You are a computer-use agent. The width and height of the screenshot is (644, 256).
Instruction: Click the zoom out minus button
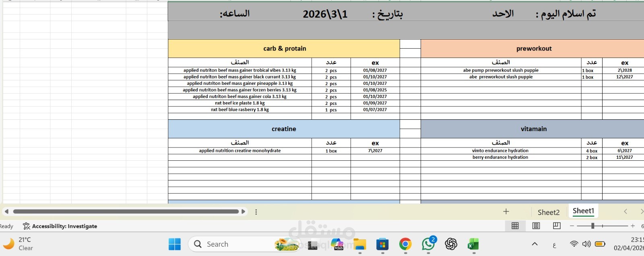pyautogui.click(x=572, y=226)
